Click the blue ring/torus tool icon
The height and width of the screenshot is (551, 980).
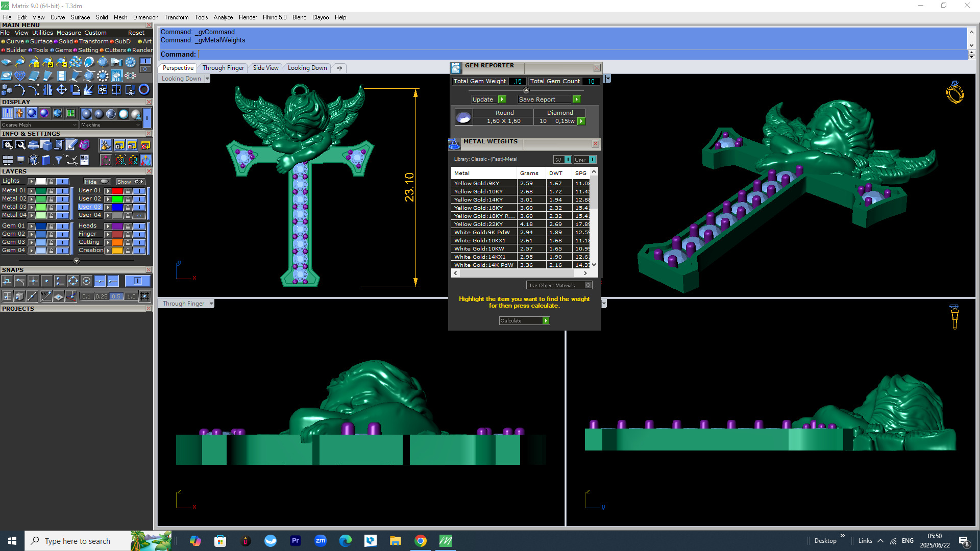pos(144,90)
